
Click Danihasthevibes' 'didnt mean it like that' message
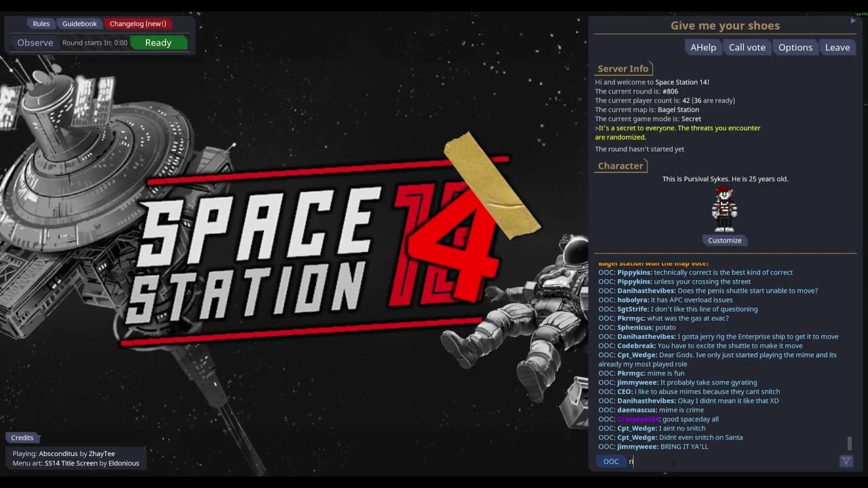(688, 401)
